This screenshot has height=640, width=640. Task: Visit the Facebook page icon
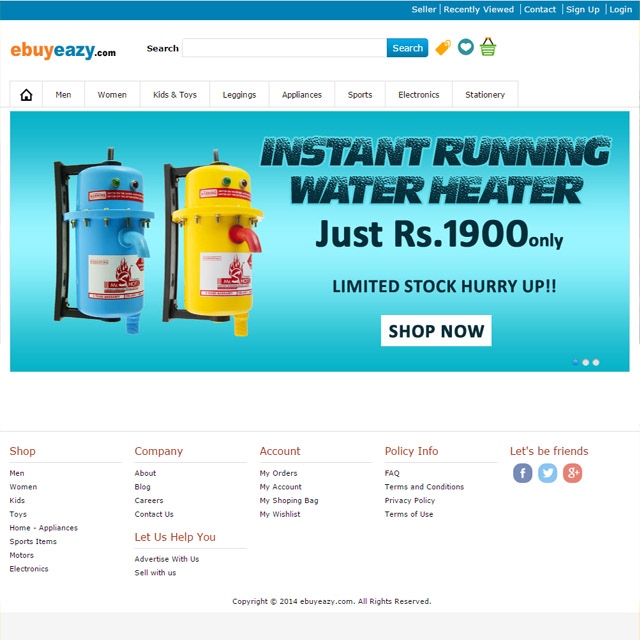pos(522,473)
